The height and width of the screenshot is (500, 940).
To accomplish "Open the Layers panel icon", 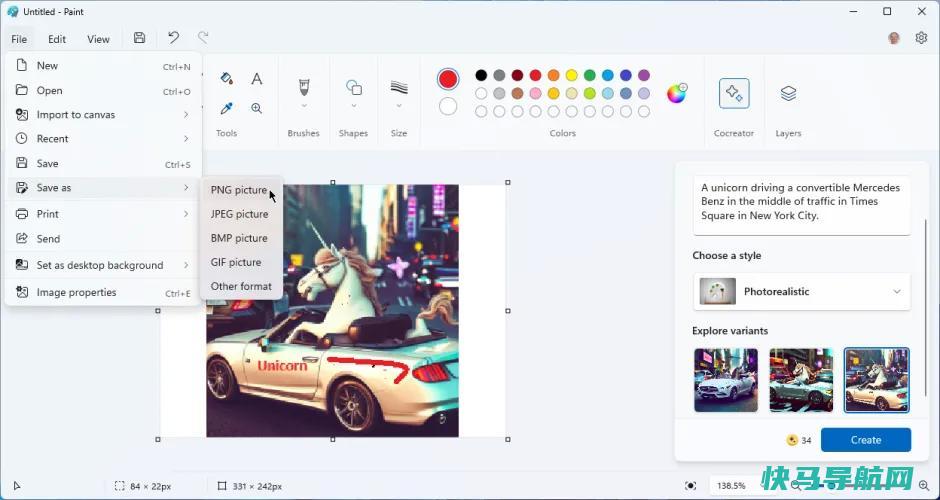I will point(788,93).
